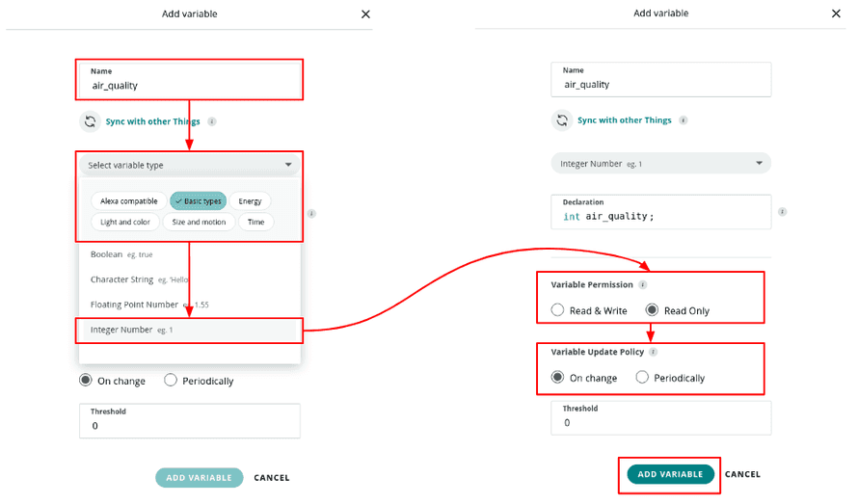Click info icon next to Variable Permission
858x504 pixels.
[x=643, y=285]
